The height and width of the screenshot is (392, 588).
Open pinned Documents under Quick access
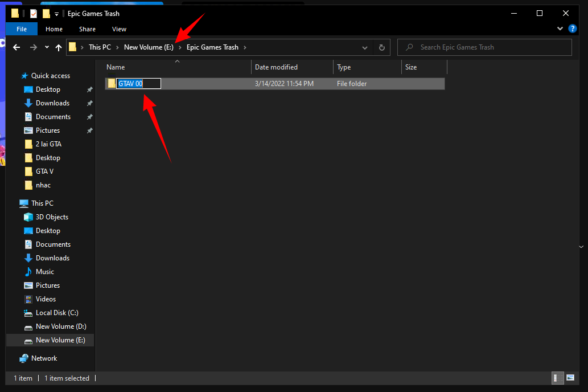click(53, 117)
